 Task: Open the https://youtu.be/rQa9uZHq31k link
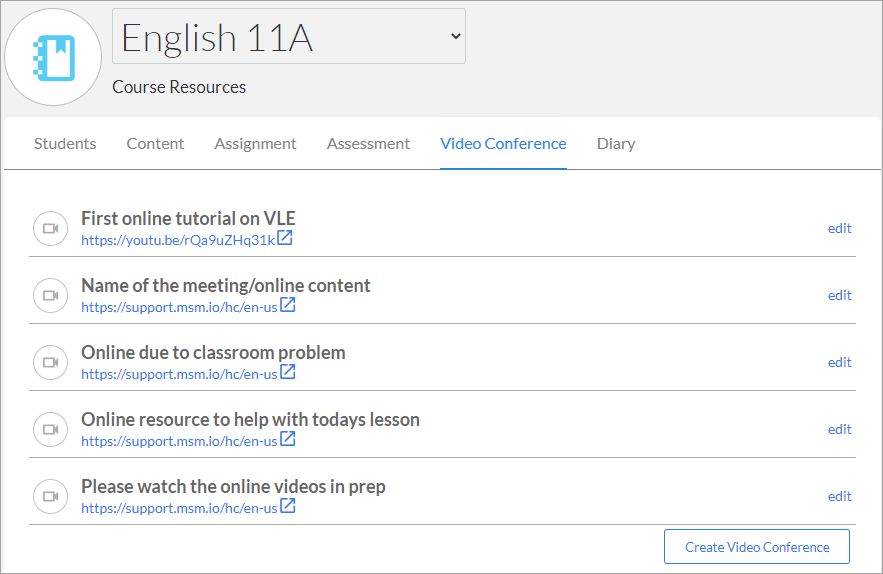point(178,240)
